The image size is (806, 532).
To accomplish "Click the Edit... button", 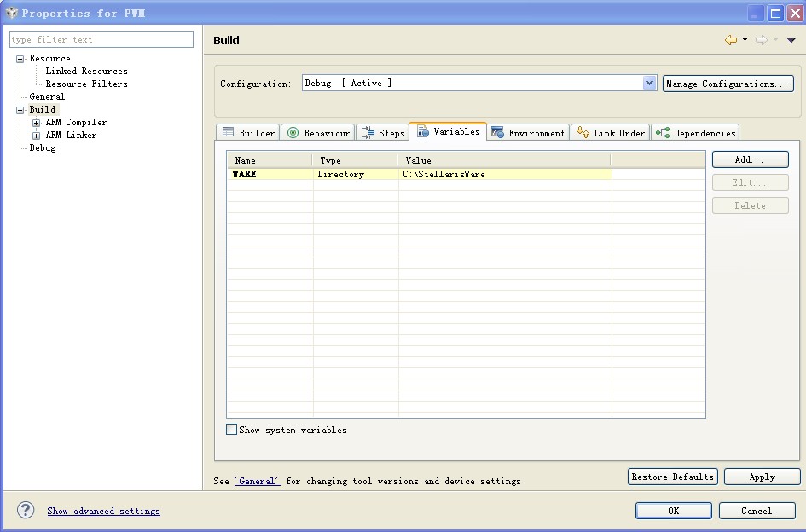I will pyautogui.click(x=750, y=182).
